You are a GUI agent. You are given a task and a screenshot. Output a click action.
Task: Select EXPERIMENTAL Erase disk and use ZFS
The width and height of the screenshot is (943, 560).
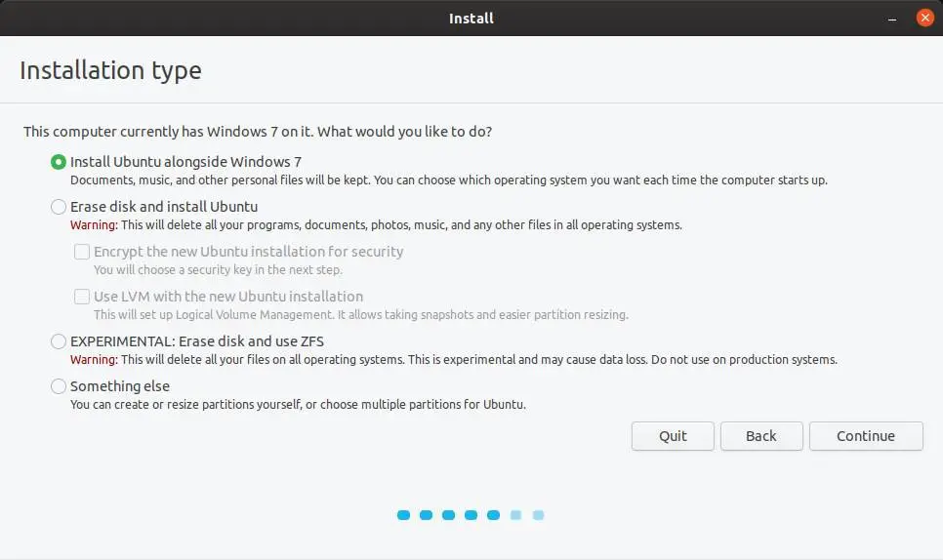pos(59,341)
